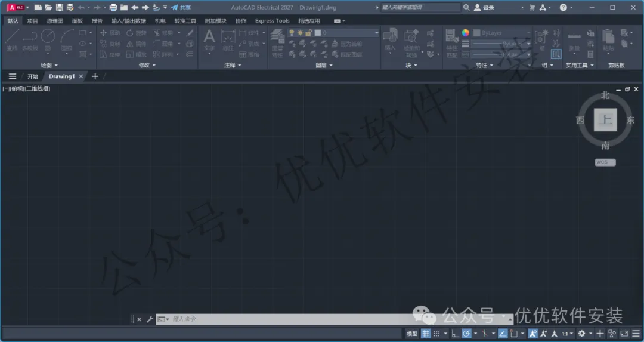Click the Move (移动) tool
This screenshot has height=342, width=644.
pos(110,33)
